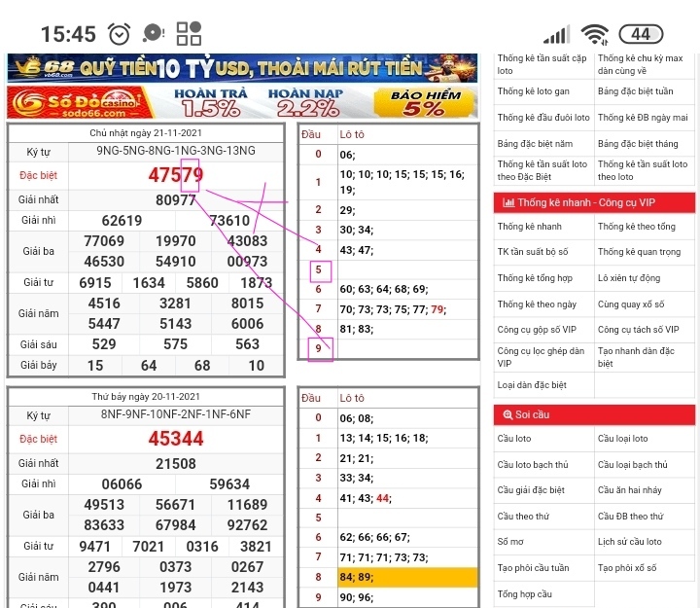Click first prize number 21508
The height and width of the screenshot is (608, 700).
coord(176,463)
